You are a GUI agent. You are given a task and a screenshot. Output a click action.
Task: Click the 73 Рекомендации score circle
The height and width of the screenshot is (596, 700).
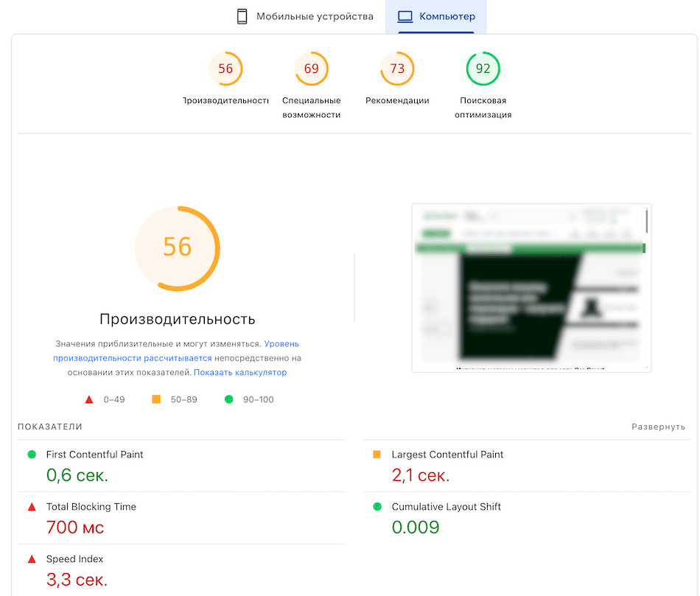397,68
